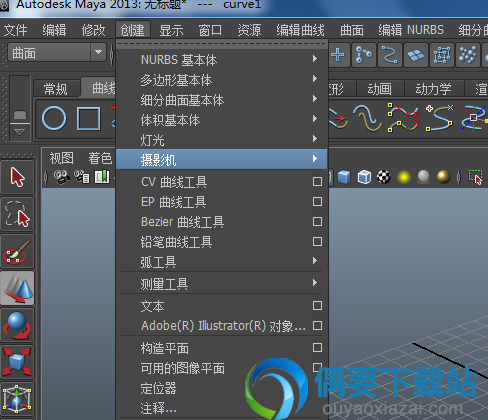Expand 摄影机 submenu arrow
This screenshot has width=488, height=420.
point(315,159)
